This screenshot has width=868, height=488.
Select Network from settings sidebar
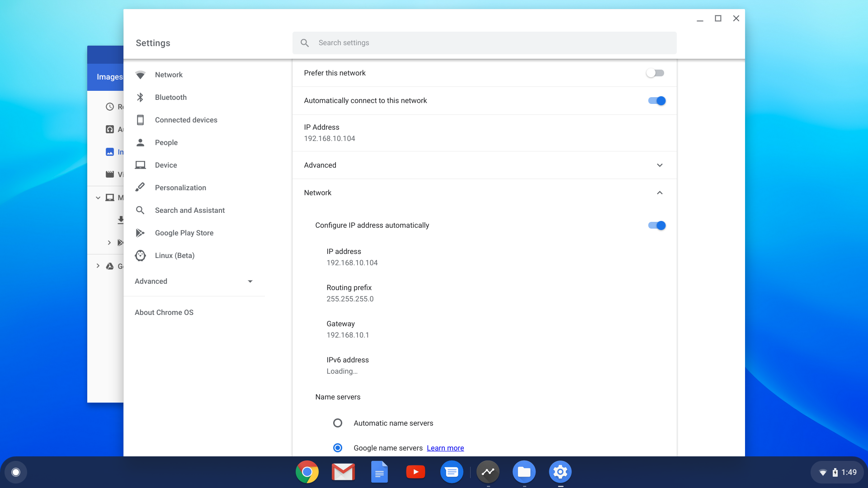pos(169,75)
